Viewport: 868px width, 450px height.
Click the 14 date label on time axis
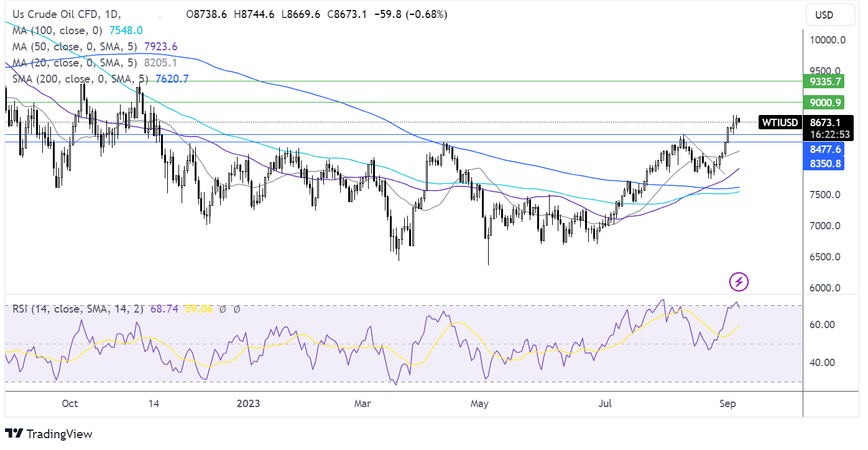coord(154,404)
